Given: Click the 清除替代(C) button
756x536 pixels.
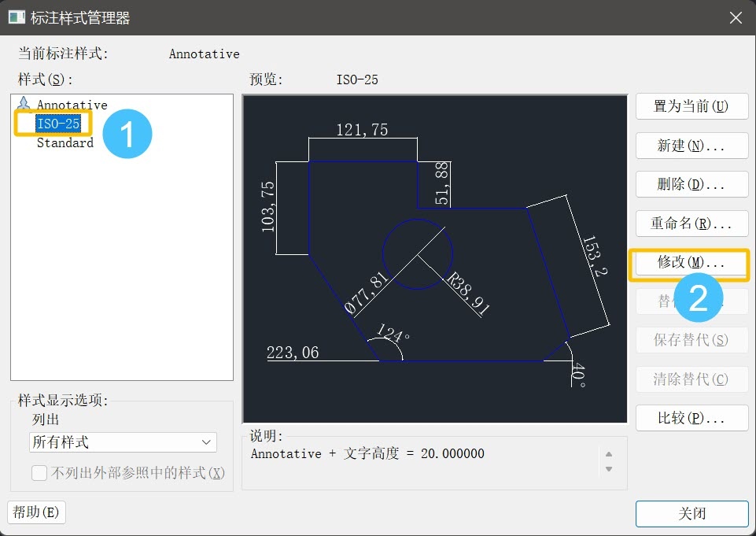Looking at the screenshot, I should 691,379.
